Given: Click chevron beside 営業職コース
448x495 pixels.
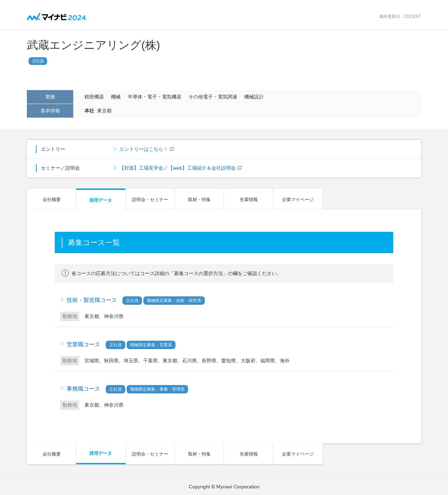Looking at the screenshot, I should coord(62,344).
